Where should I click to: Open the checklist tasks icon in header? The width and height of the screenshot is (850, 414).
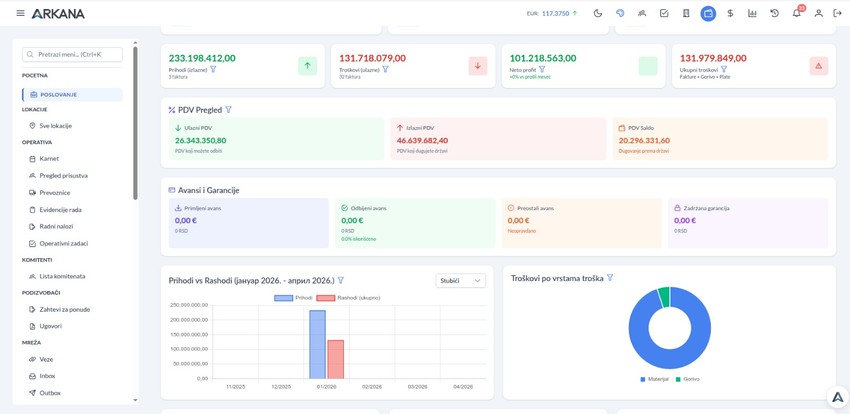(664, 13)
